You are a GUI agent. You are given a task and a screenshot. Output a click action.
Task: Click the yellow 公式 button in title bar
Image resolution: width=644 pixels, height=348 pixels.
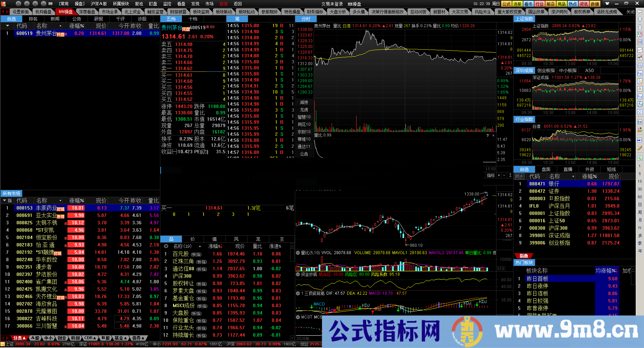coord(506,4)
